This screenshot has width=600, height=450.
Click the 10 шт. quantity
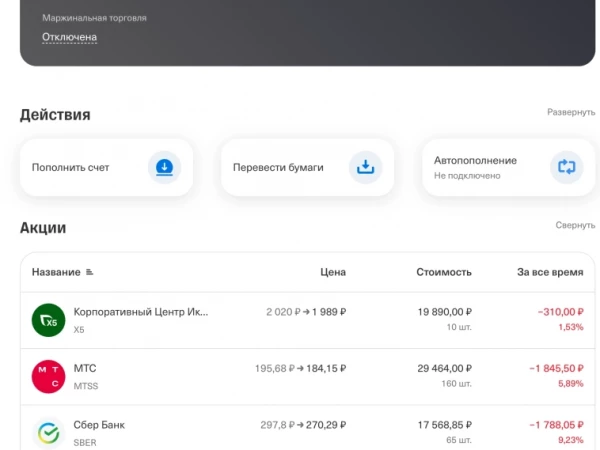[x=459, y=327]
